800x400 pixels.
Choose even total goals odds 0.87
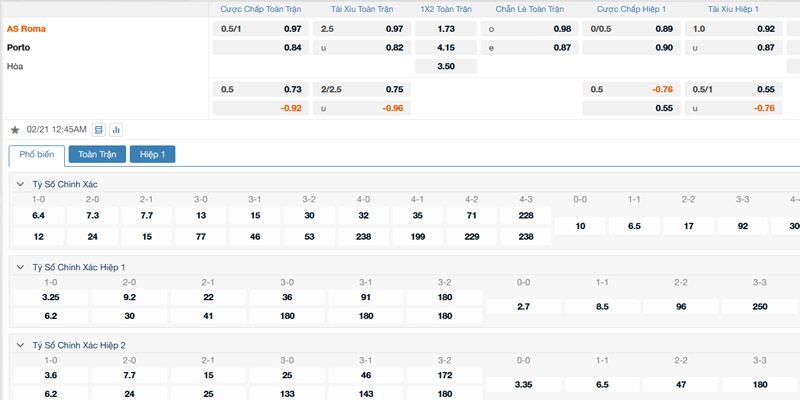[530, 48]
